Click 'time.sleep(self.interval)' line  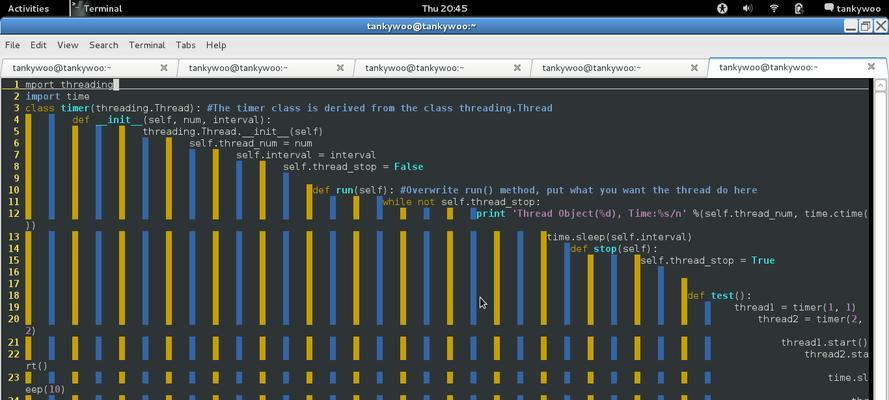coord(619,237)
